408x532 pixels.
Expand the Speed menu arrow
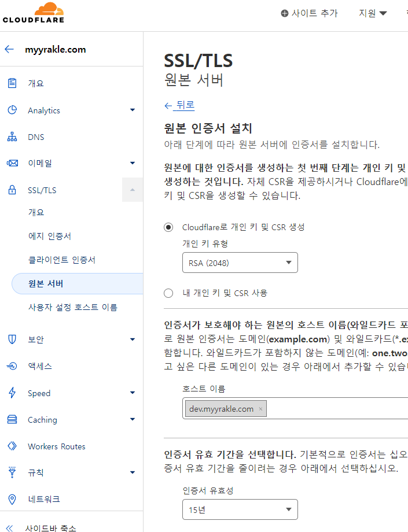click(x=133, y=393)
